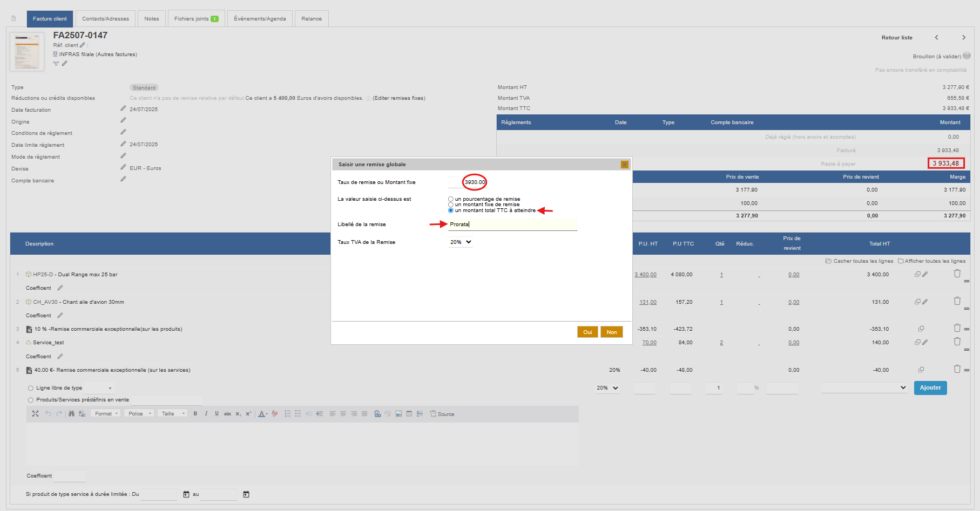
Task: Open the Taille font size dropdown
Action: tap(173, 414)
